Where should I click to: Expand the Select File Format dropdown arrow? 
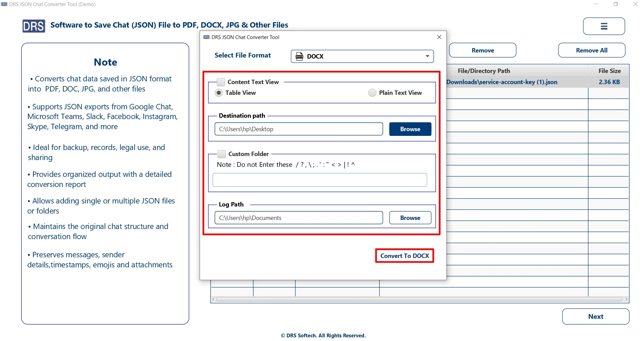click(x=427, y=56)
